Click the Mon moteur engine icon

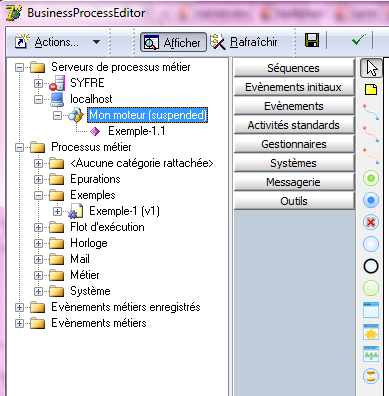tap(76, 115)
